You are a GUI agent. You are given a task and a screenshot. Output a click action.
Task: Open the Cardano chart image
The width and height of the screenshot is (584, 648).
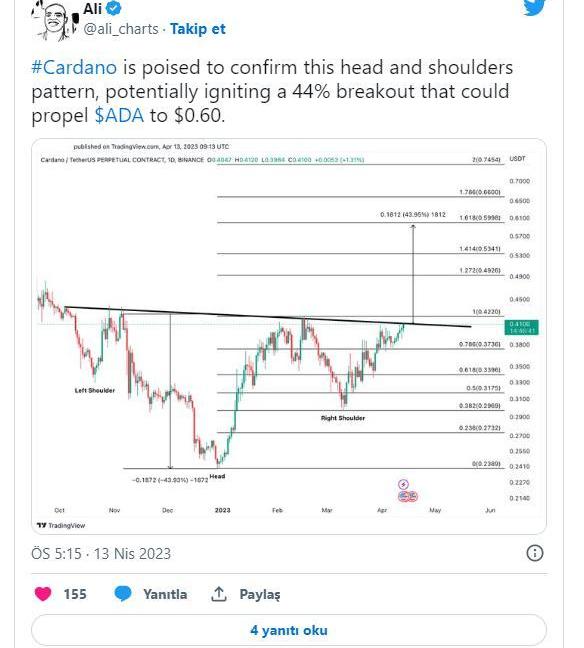pyautogui.click(x=289, y=336)
